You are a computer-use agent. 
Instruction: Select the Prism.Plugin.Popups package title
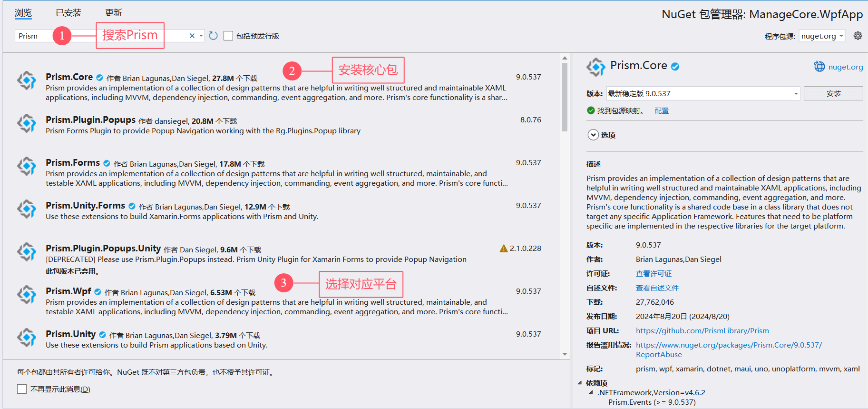click(90, 120)
